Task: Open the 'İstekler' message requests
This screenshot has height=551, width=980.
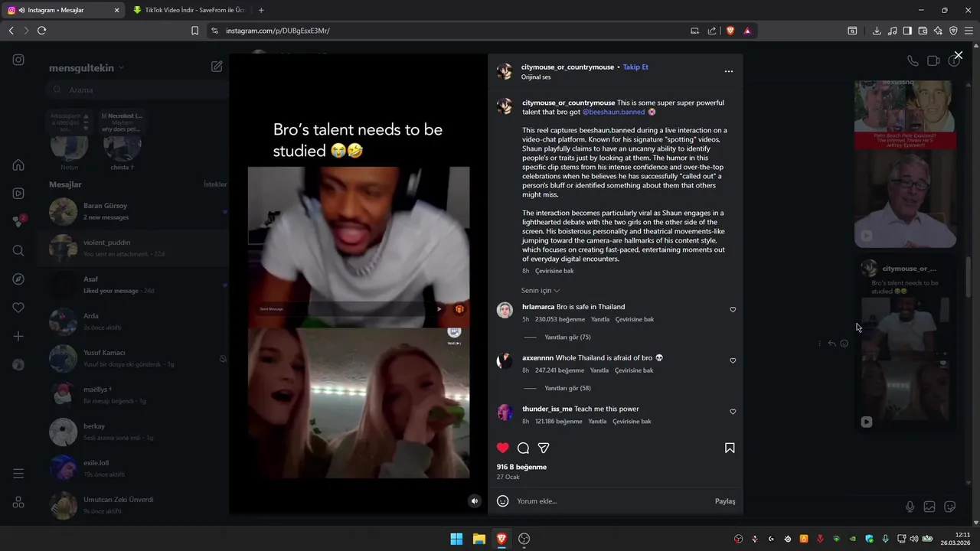Action: click(x=215, y=184)
